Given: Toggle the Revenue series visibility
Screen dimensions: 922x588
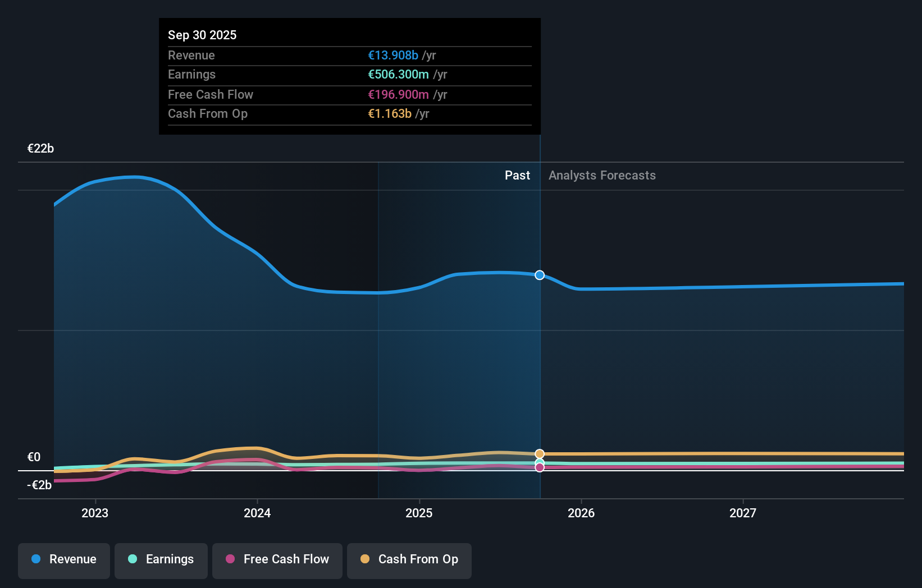Looking at the screenshot, I should tap(63, 559).
